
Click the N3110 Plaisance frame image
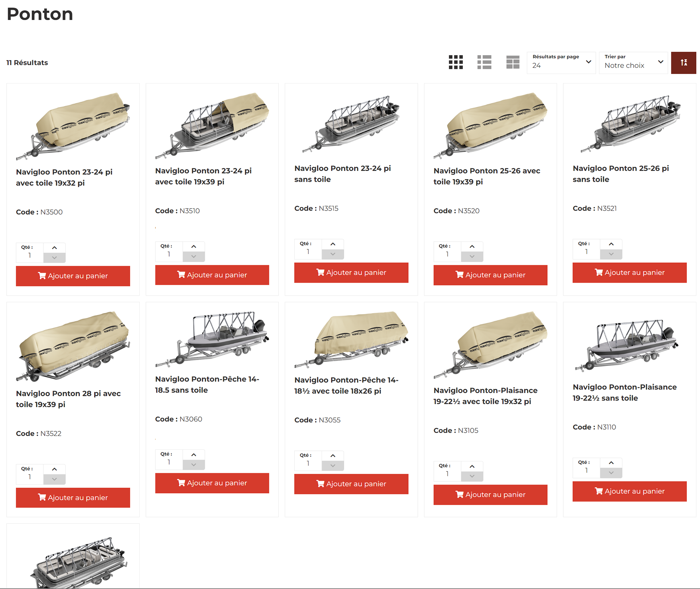[627, 345]
